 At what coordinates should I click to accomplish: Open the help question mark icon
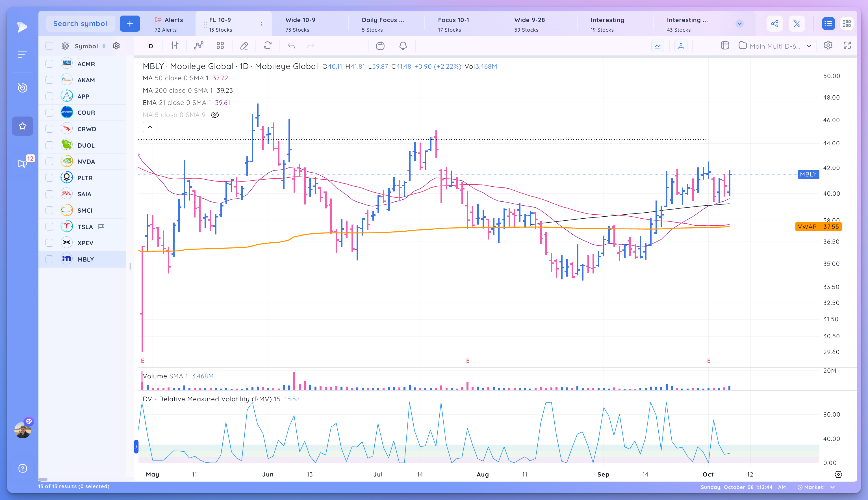coord(22,468)
